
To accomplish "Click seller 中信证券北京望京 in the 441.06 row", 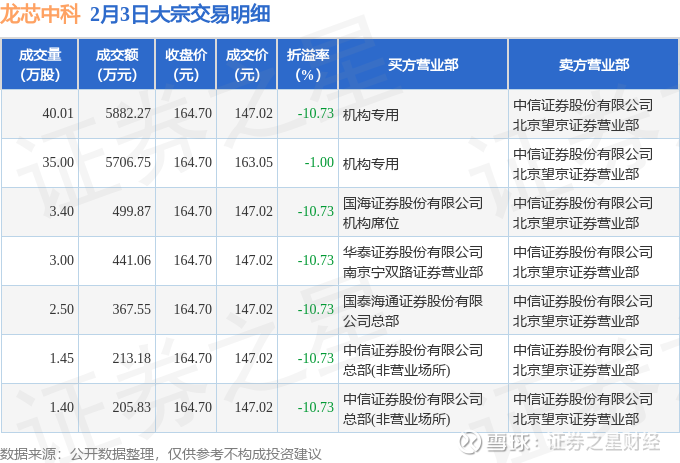I will [x=583, y=262].
